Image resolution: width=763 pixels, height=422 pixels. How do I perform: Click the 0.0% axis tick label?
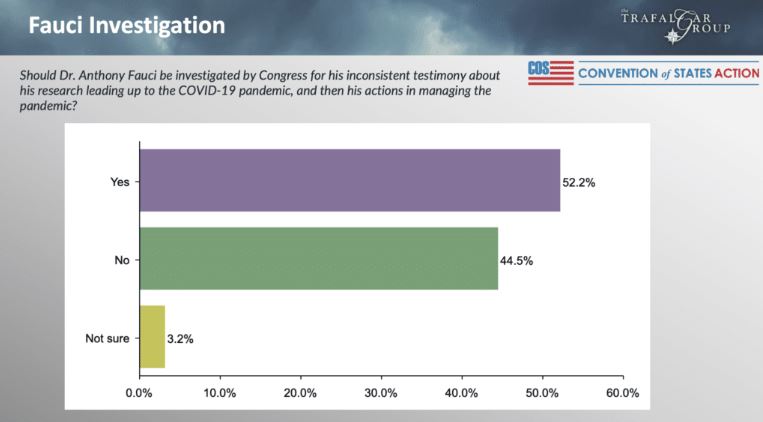pyautogui.click(x=139, y=393)
